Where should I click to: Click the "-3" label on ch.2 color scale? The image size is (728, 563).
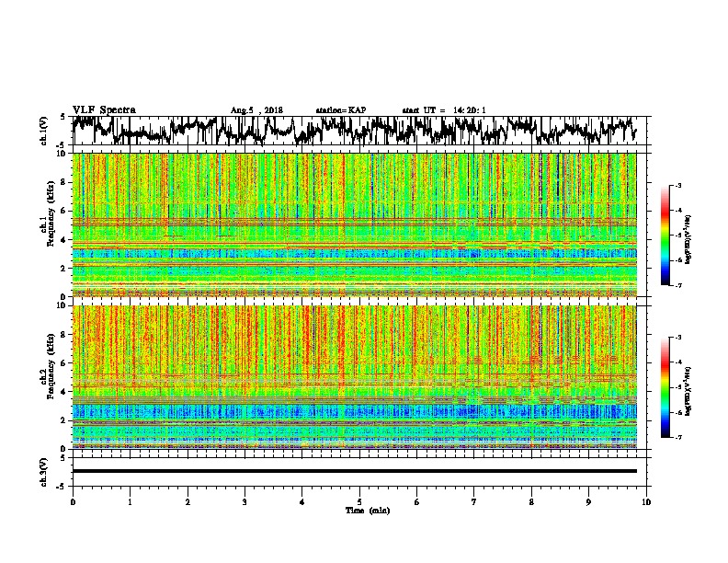(677, 338)
